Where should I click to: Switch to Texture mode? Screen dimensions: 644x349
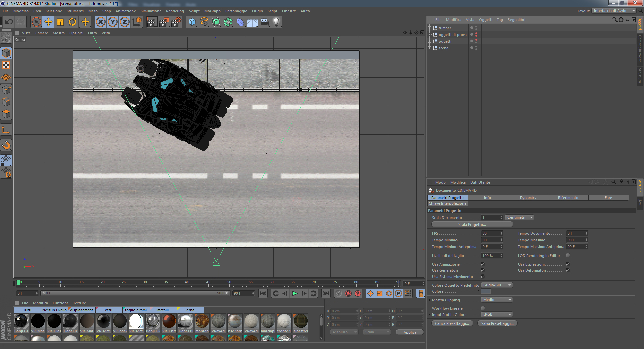(x=6, y=65)
